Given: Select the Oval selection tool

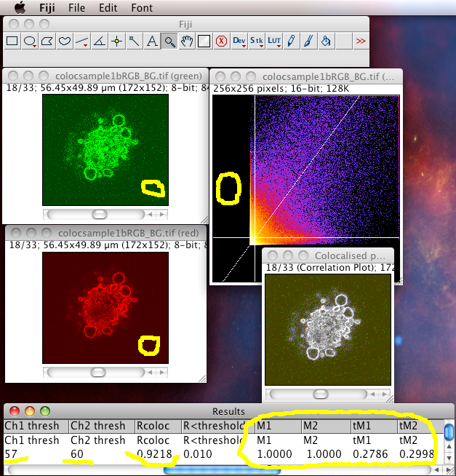Looking at the screenshot, I should coord(30,41).
